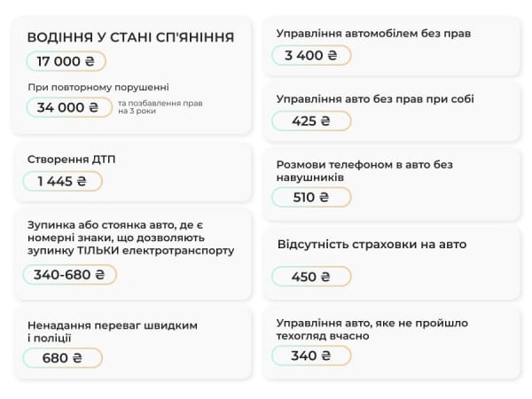Click Управління авто без прав при собі
532x399 pixels.
coord(375,99)
